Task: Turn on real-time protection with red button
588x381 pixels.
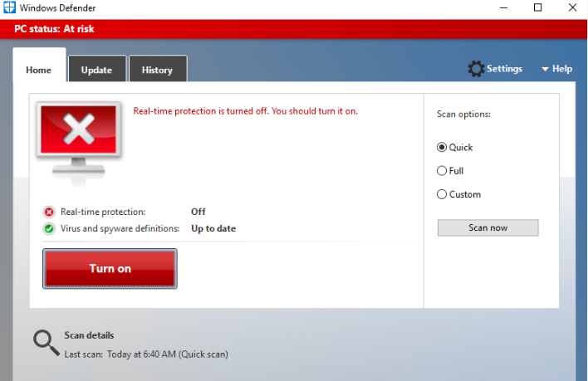Action: [x=110, y=269]
